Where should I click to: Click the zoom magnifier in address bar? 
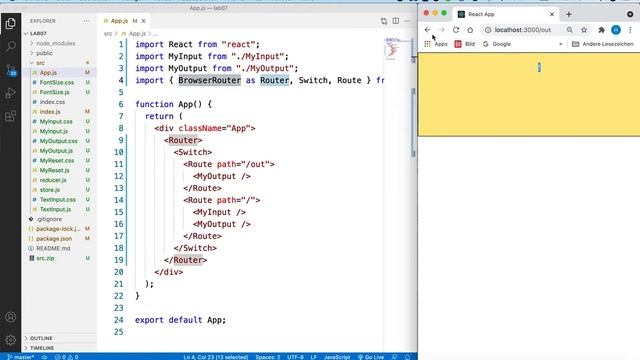coord(569,30)
